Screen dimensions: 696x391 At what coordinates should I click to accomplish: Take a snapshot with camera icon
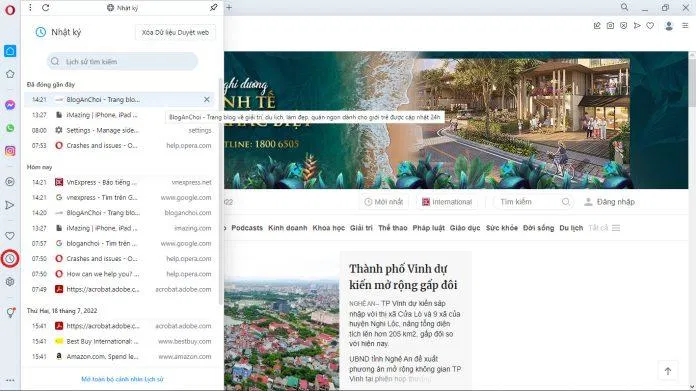[610, 26]
